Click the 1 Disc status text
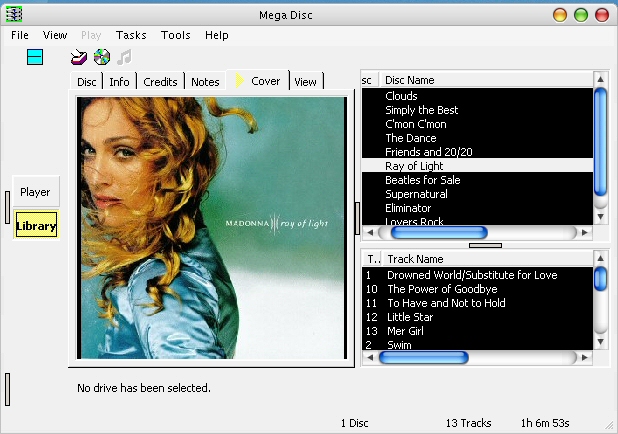This screenshot has height=434, width=618. point(355,423)
